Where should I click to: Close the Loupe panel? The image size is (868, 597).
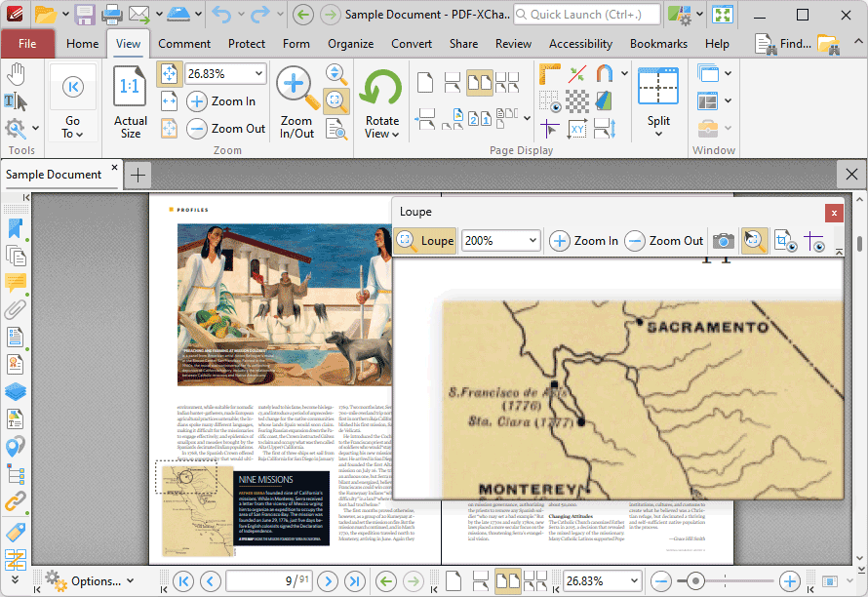(x=834, y=213)
